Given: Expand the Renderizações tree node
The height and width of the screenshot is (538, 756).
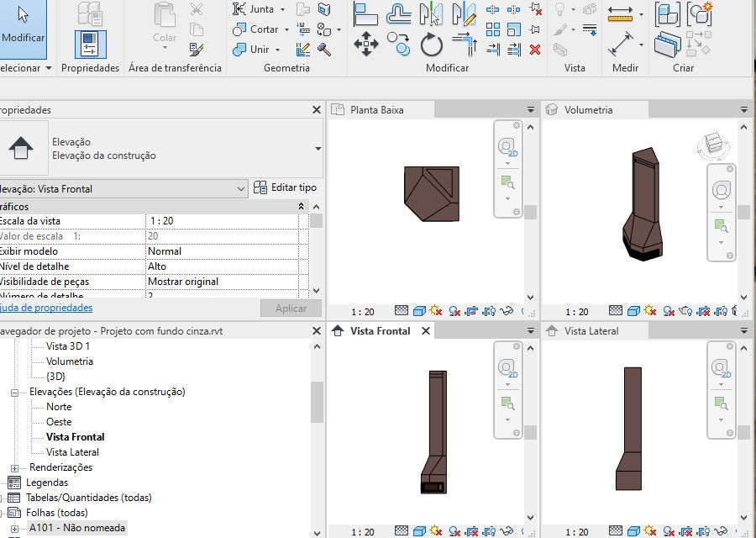Looking at the screenshot, I should point(15,468).
